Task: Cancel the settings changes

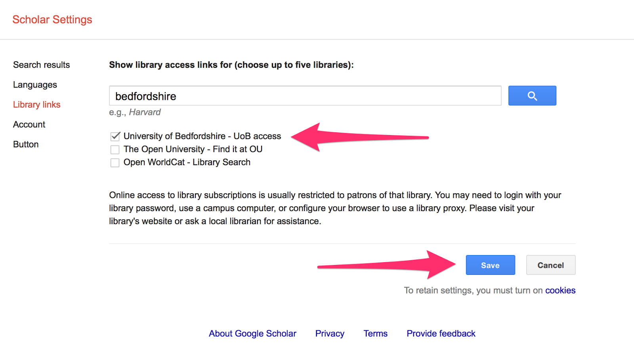Action: click(550, 265)
